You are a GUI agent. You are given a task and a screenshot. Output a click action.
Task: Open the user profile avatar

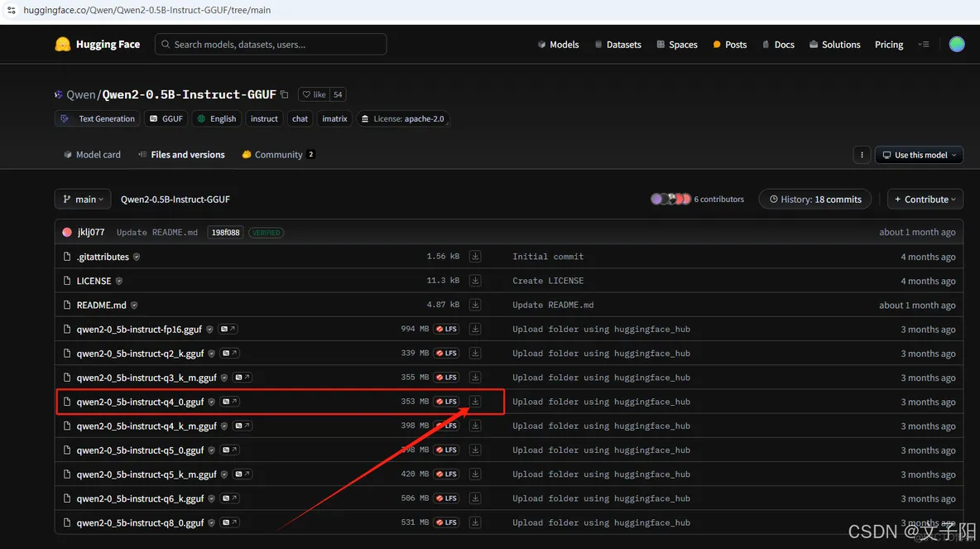[x=957, y=45]
